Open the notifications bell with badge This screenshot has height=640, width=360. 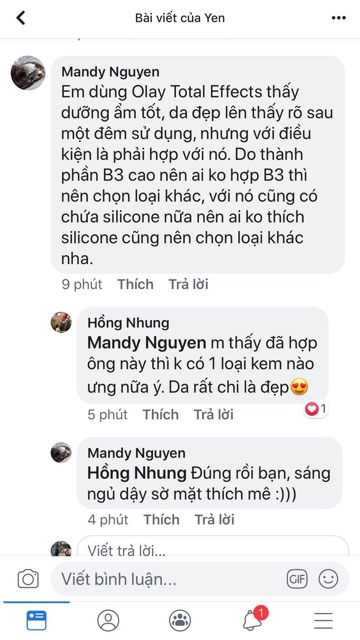pos(254,619)
